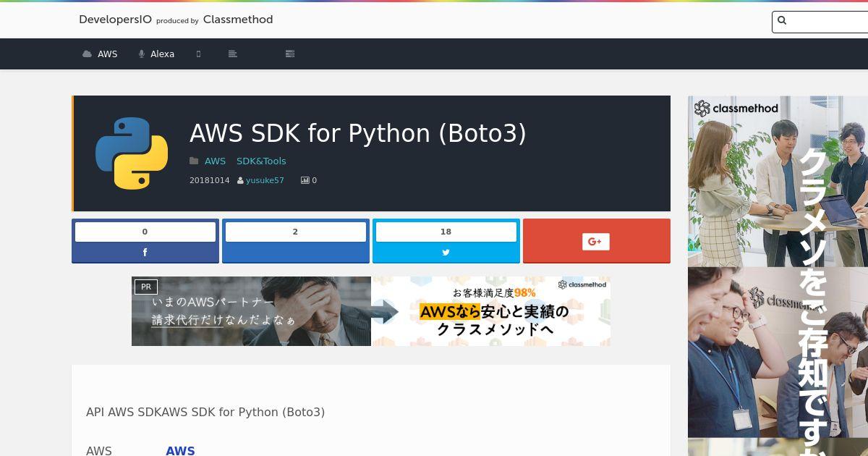The image size is (868, 456).
Task: Open the Alexa navigation menu item
Action: (x=156, y=54)
